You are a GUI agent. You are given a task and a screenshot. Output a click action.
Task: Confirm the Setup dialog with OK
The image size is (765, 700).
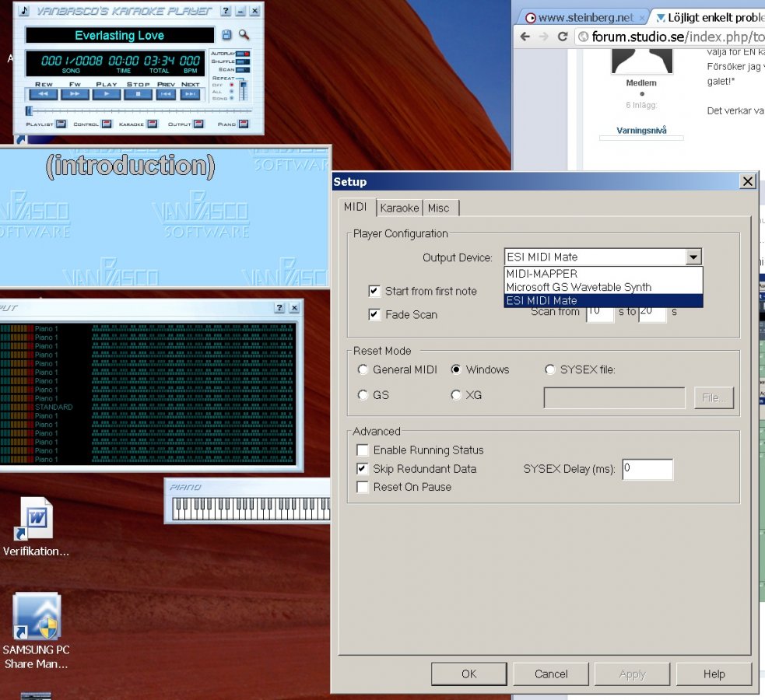click(468, 674)
